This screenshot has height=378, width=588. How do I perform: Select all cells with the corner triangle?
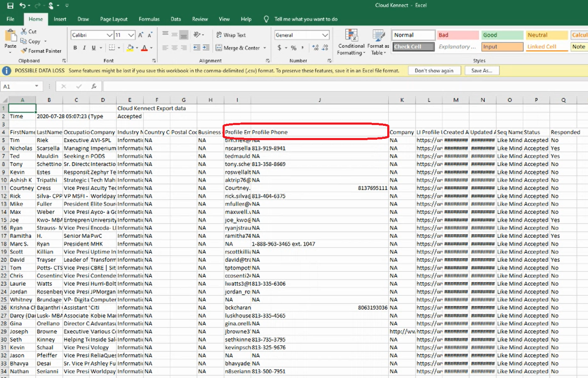(5, 100)
